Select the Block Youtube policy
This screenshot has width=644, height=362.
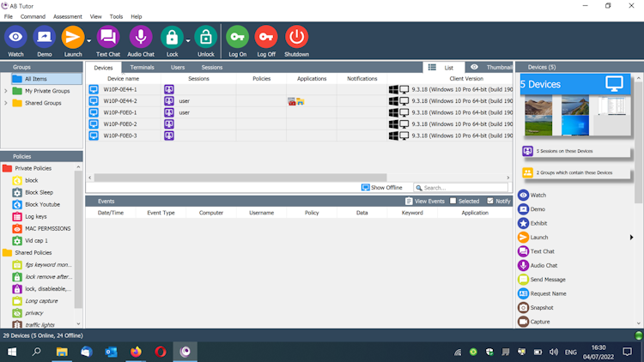(x=36, y=204)
